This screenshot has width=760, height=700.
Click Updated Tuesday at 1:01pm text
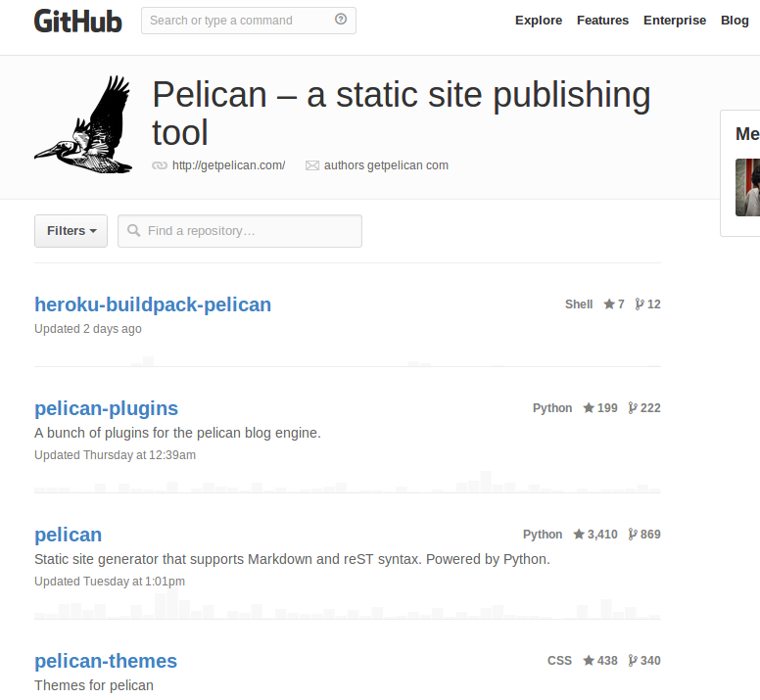coord(110,582)
